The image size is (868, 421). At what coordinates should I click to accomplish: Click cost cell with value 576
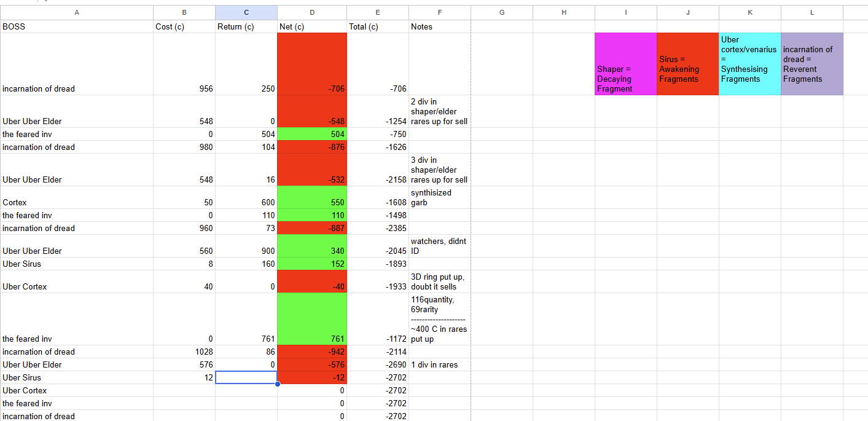184,364
